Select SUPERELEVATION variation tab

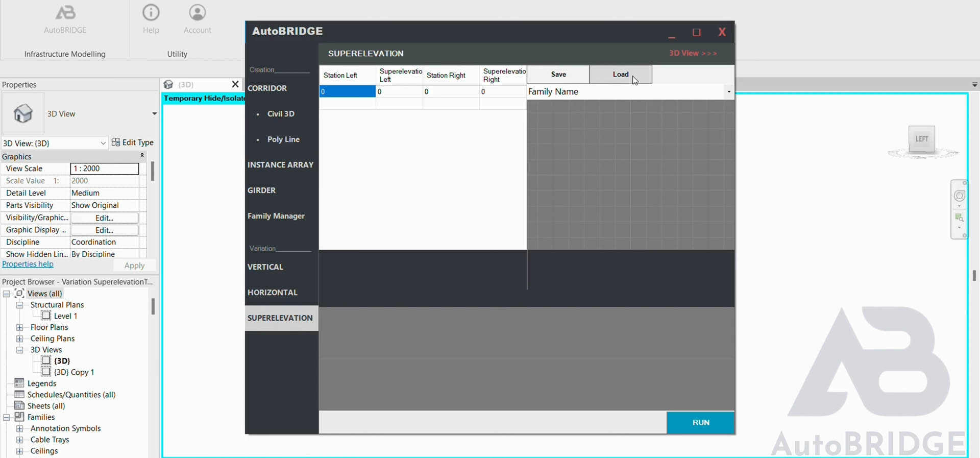coord(282,318)
